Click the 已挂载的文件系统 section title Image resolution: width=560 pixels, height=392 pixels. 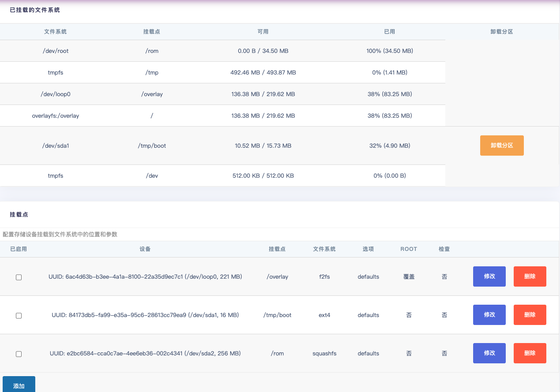[34, 10]
